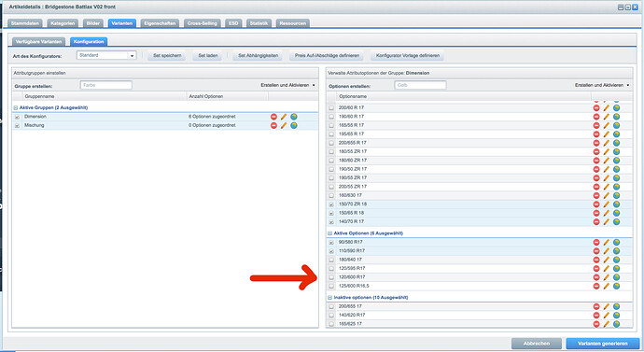The image size is (644, 352).
Task: Delete option 190/50 ZR 17
Action: (596, 169)
